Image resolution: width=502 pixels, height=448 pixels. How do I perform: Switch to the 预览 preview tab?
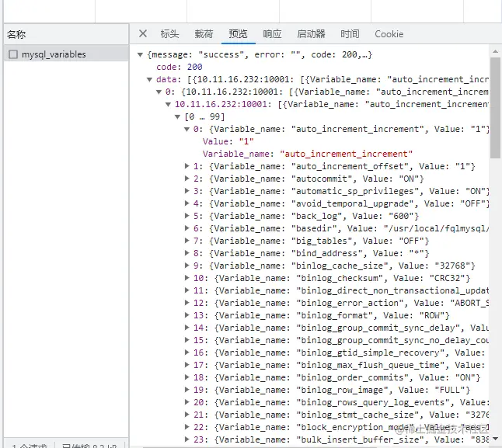pos(238,33)
